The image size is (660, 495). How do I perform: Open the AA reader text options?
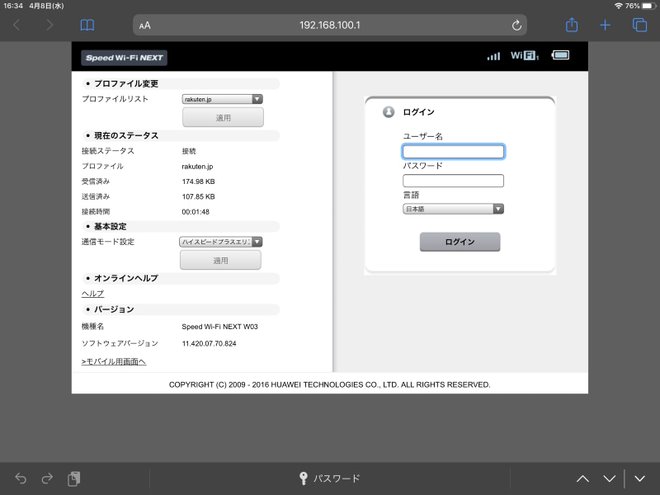145,26
